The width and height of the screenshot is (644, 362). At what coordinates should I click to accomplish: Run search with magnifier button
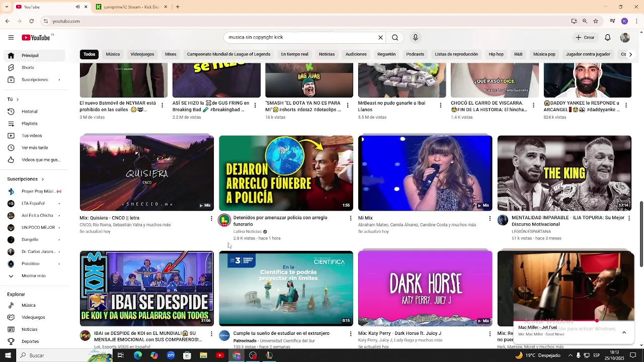[x=395, y=37]
